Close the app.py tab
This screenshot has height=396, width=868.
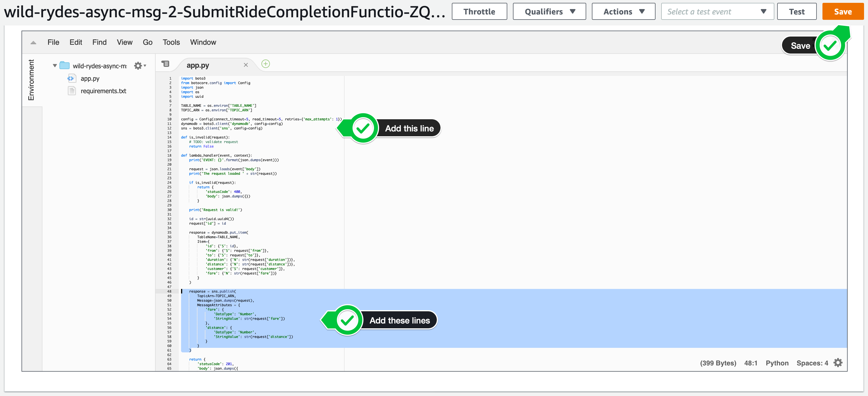coord(246,65)
